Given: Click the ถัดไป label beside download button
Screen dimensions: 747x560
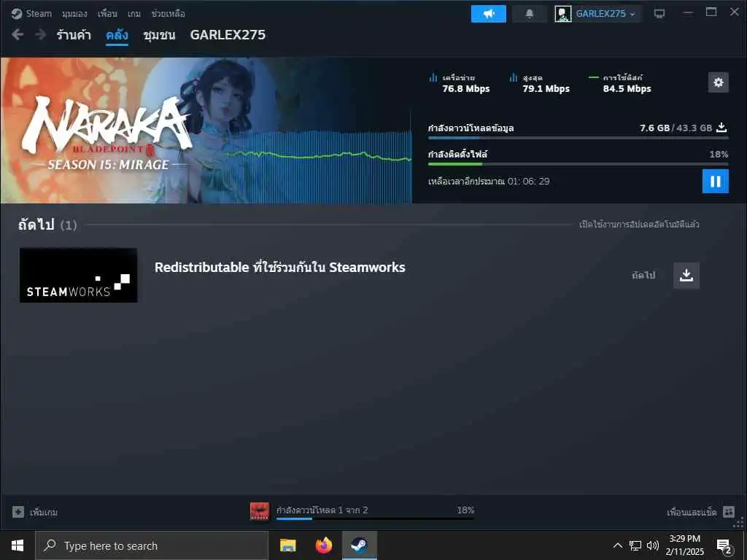Looking at the screenshot, I should point(643,275).
